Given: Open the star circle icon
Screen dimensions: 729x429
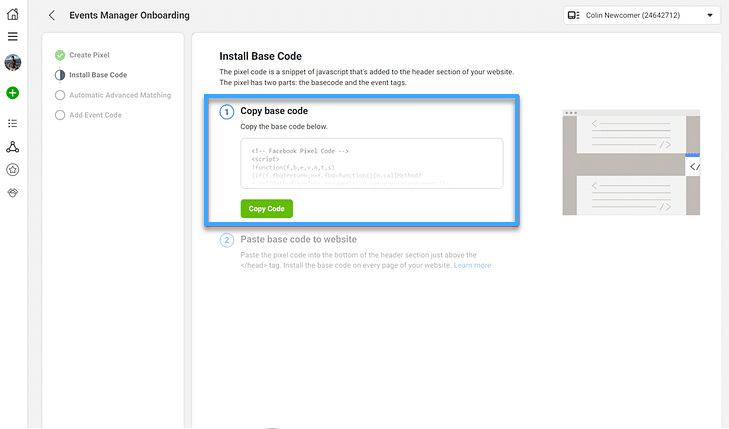Looking at the screenshot, I should pyautogui.click(x=13, y=170).
